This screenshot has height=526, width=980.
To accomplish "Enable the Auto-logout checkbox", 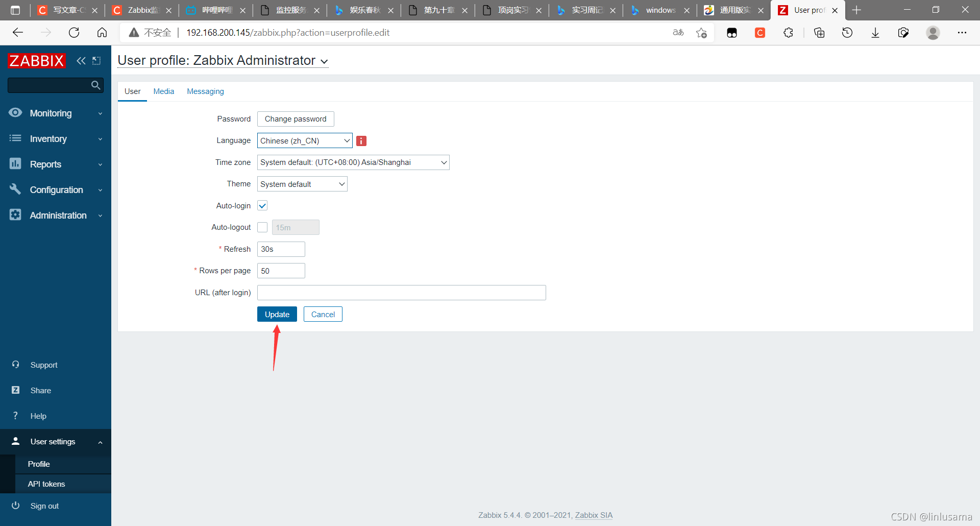I will (x=262, y=227).
